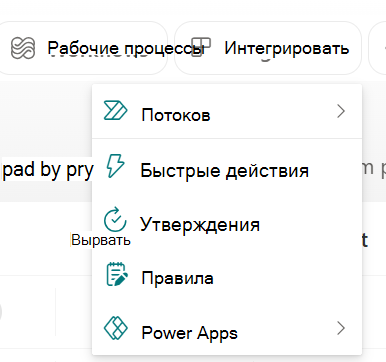This screenshot has width=386, height=362.
Task: Click the Вырвать tooltip label
Action: pos(100,240)
